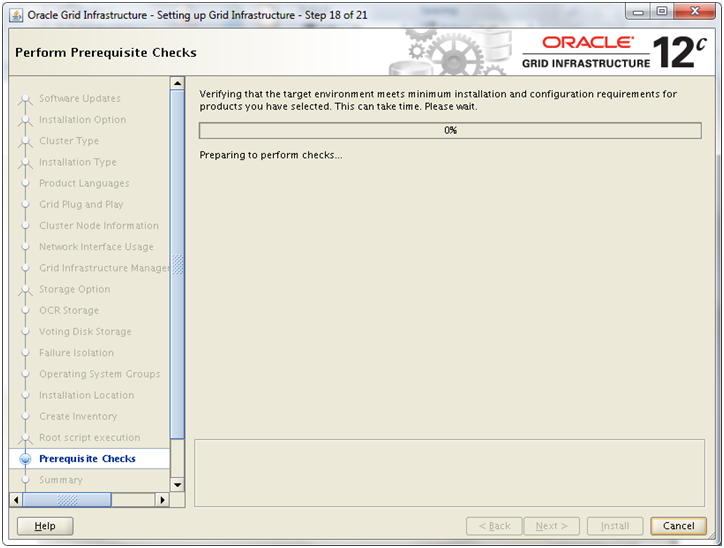724x548 pixels.
Task: Select the Network Interface Usage step
Action: coord(96,247)
